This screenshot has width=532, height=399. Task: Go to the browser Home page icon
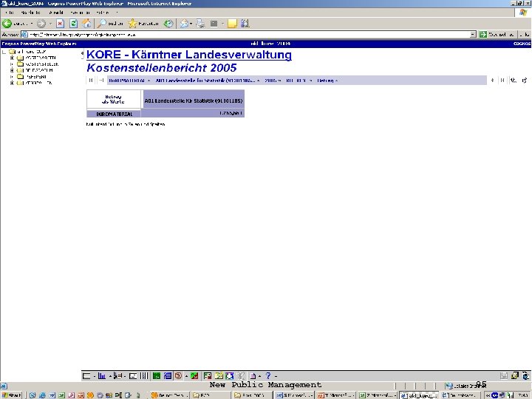click(x=87, y=24)
